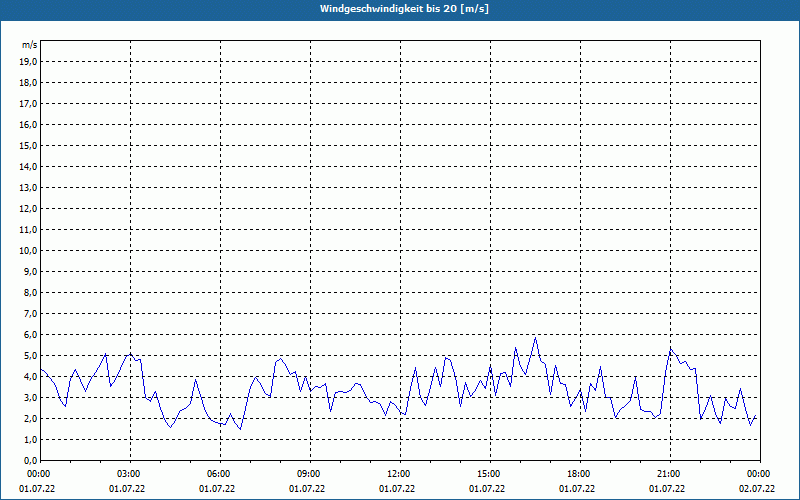The height and width of the screenshot is (500, 800).
Task: Select the "01.07.22" date below 06:00
Action: (x=217, y=489)
